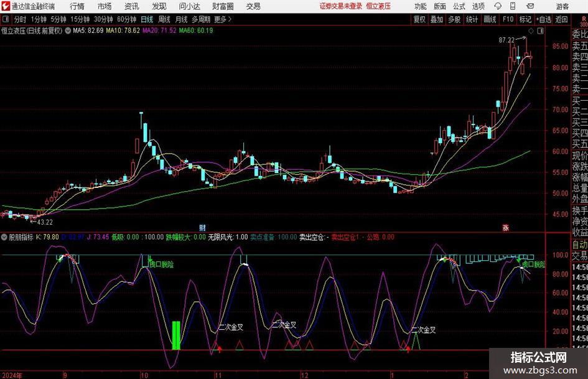Open the 选项 menu
The width and height of the screenshot is (588, 379).
click(x=478, y=6)
